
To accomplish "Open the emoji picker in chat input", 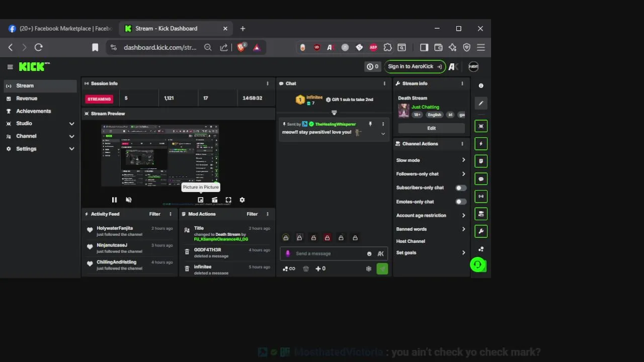I will pyautogui.click(x=369, y=254).
